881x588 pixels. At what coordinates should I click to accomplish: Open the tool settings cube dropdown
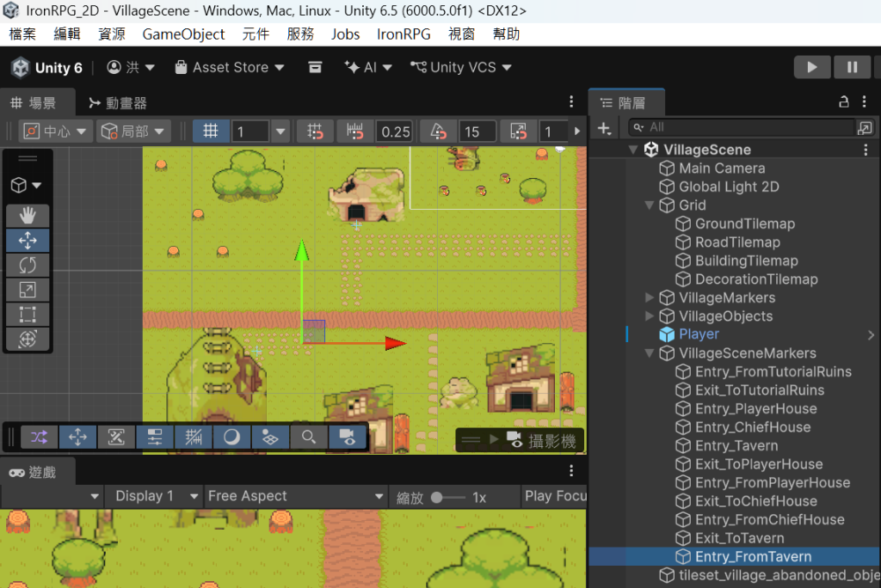click(27, 185)
